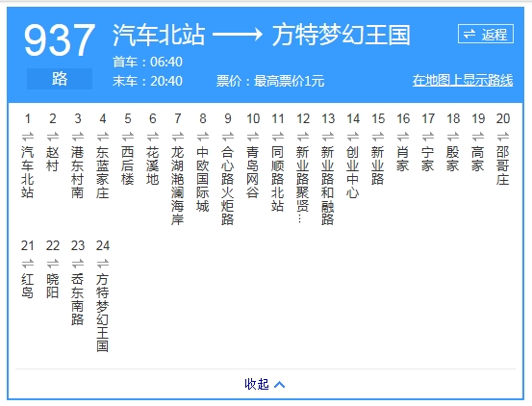Select stop name 龙湖滟澜海岸
The width and height of the screenshot is (532, 406).
point(177,186)
